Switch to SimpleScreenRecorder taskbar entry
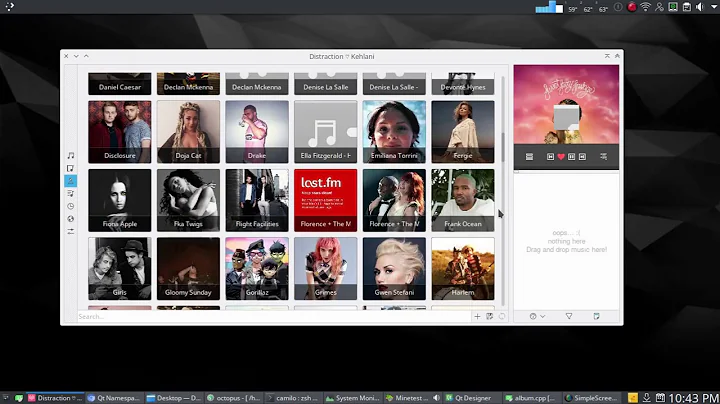This screenshot has height=404, width=720. 591,398
